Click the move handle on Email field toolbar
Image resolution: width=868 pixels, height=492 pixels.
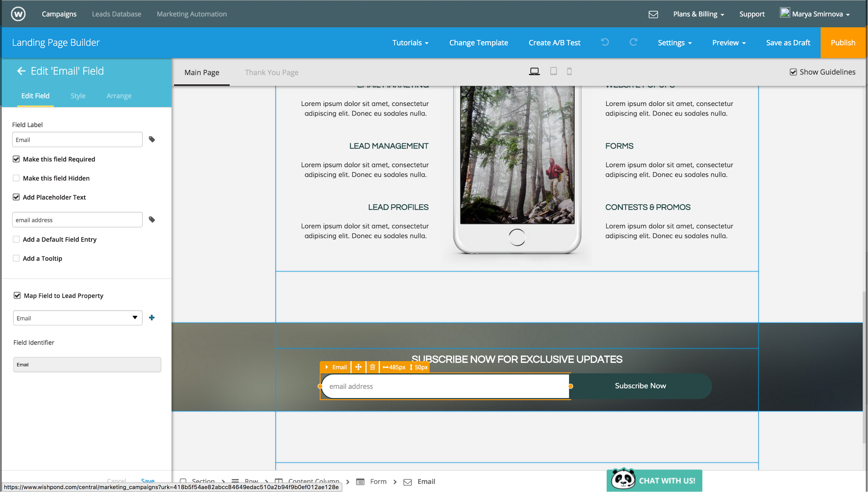click(358, 367)
